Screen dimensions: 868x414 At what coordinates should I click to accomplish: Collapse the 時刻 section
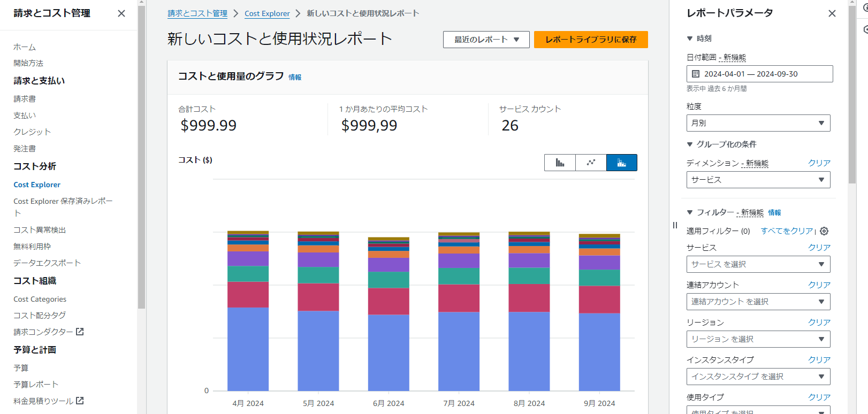tap(690, 39)
